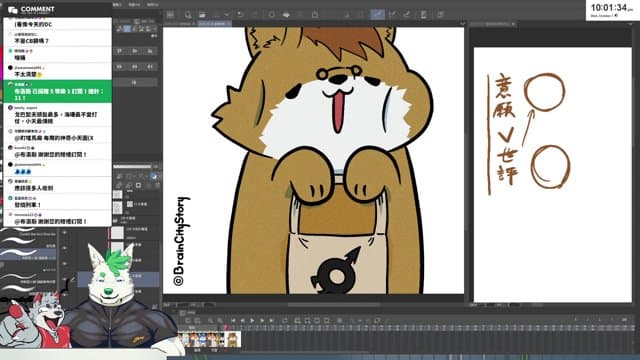The width and height of the screenshot is (640, 360).
Task: Toggle the Snap to special ruler icon
Action: pyautogui.click(x=392, y=15)
